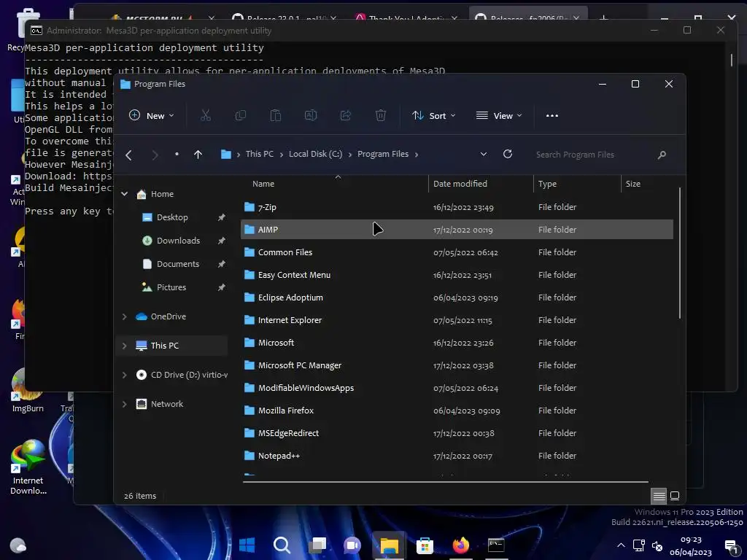The width and height of the screenshot is (747, 560).
Task: Open a new browser tab plus button
Action: pyautogui.click(x=603, y=18)
